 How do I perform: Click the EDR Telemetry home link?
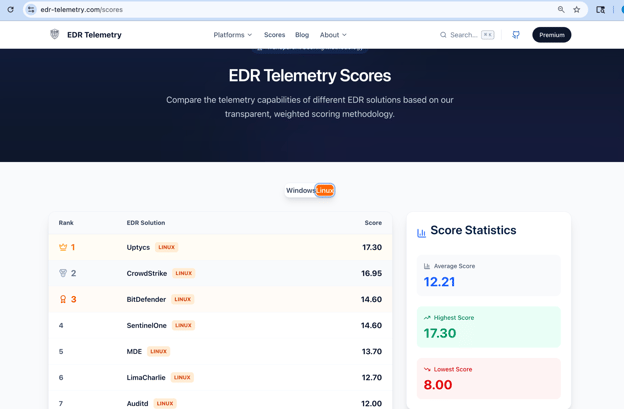(94, 35)
